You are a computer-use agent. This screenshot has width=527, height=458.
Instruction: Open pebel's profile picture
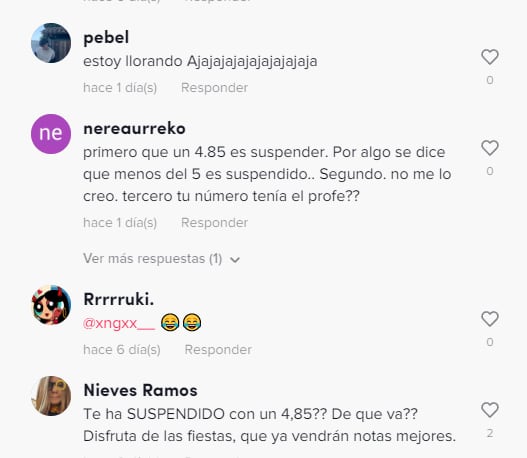pos(51,43)
